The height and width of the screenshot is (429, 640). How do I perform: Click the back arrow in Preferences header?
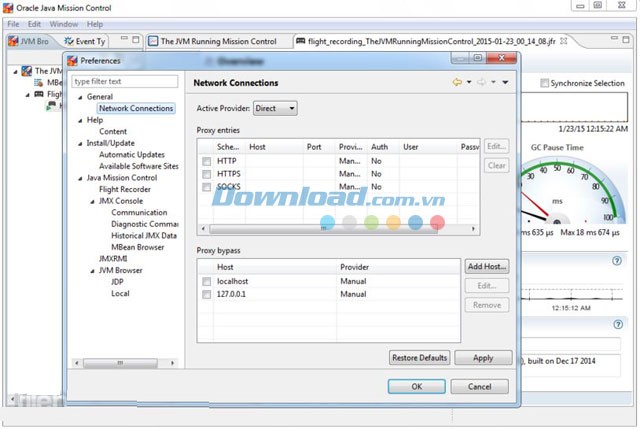point(458,82)
